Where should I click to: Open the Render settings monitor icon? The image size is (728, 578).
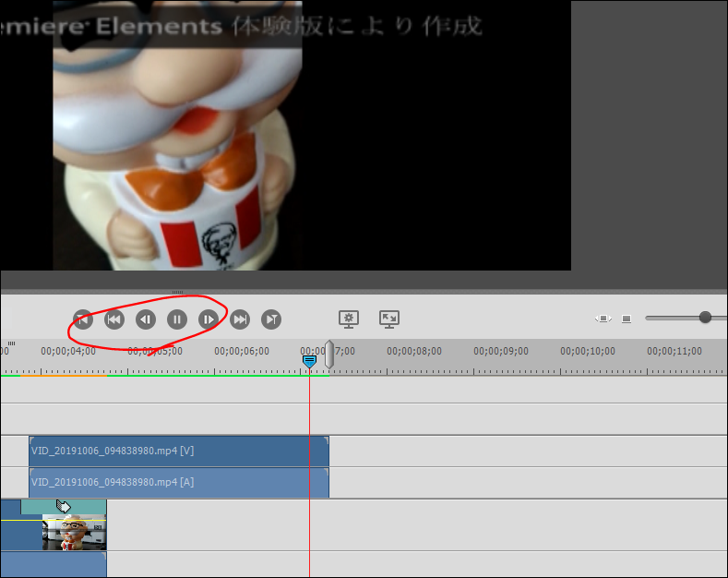(349, 319)
